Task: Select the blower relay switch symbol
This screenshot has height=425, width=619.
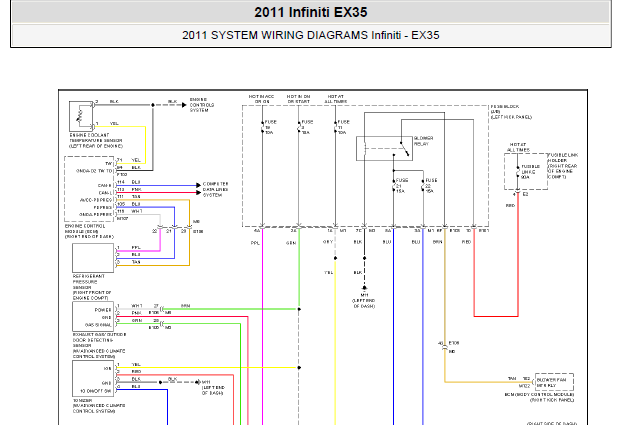Action: coord(405,149)
